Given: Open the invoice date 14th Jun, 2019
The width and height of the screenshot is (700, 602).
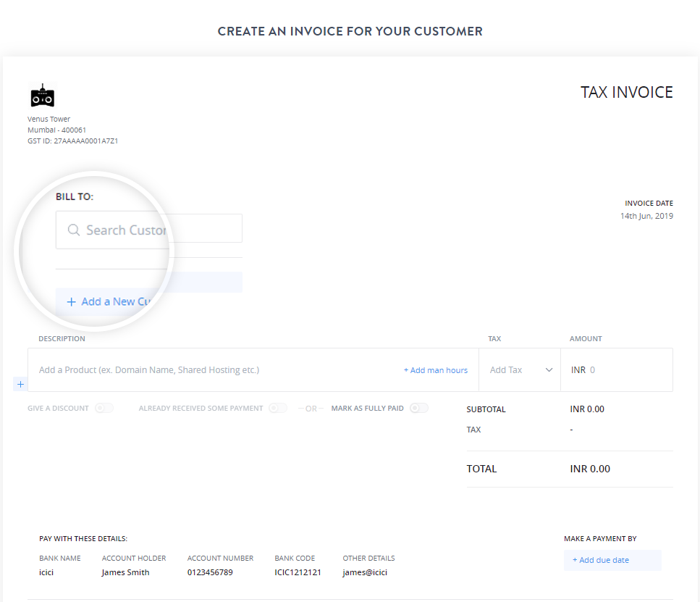Looking at the screenshot, I should click(x=646, y=216).
